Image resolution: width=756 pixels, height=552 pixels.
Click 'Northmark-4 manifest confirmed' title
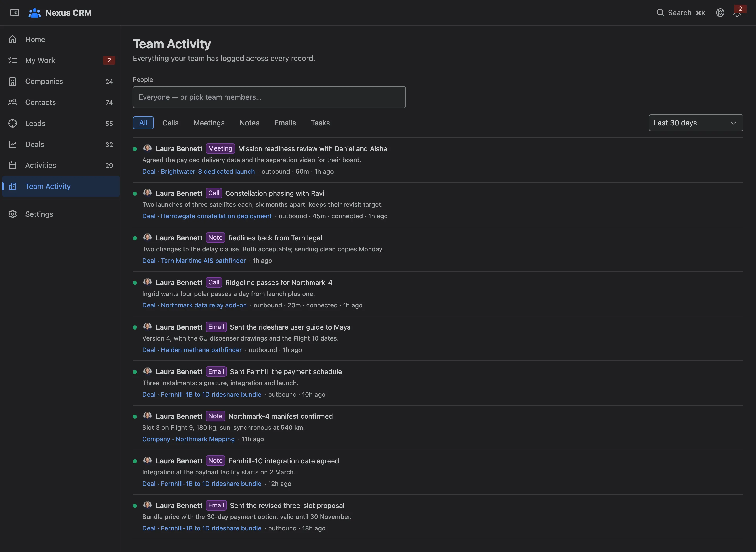tap(281, 416)
